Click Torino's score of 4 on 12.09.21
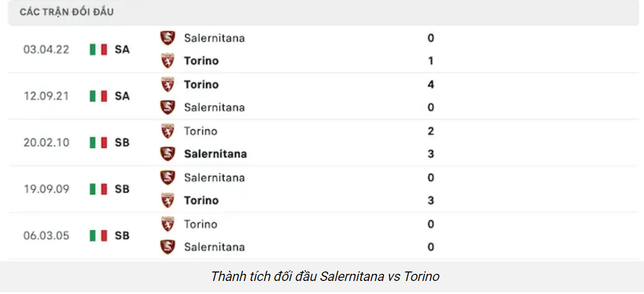 pos(431,84)
